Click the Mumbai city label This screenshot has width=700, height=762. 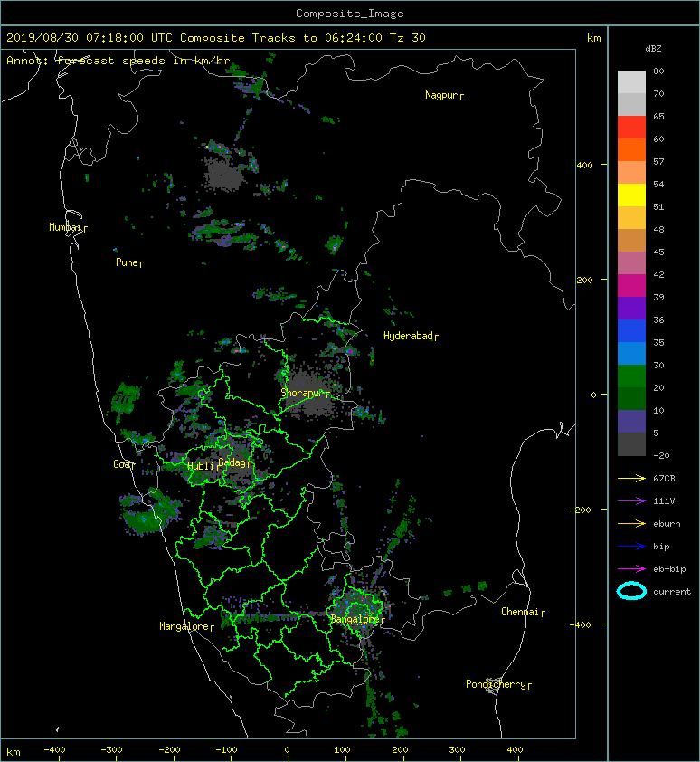click(66, 227)
